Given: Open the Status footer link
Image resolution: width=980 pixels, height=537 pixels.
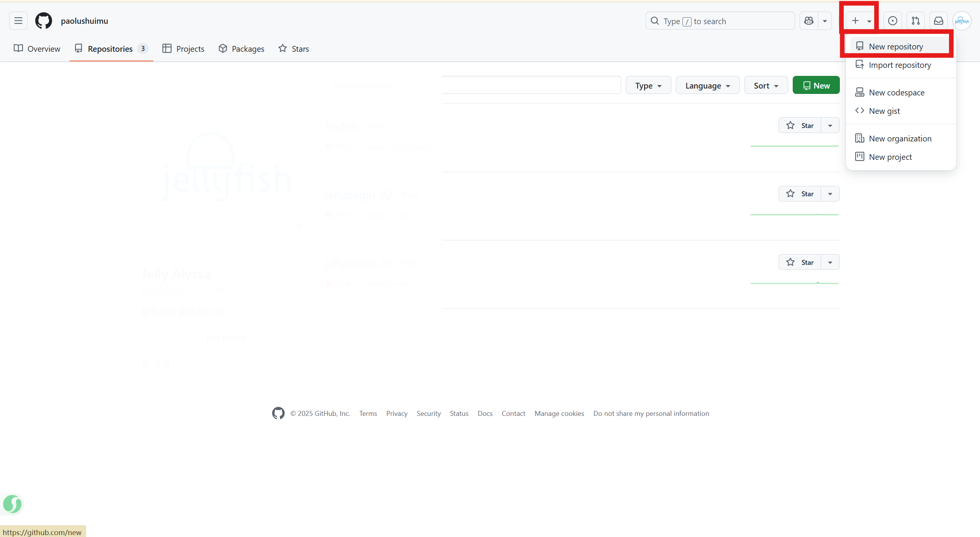Looking at the screenshot, I should click(459, 414).
